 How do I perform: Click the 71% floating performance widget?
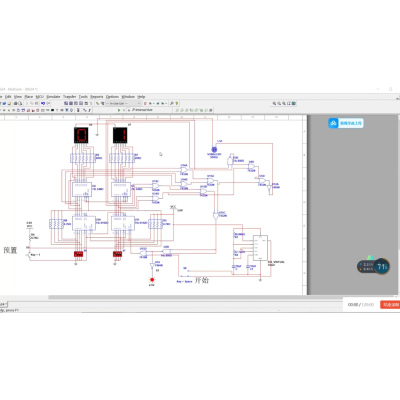tap(373, 266)
